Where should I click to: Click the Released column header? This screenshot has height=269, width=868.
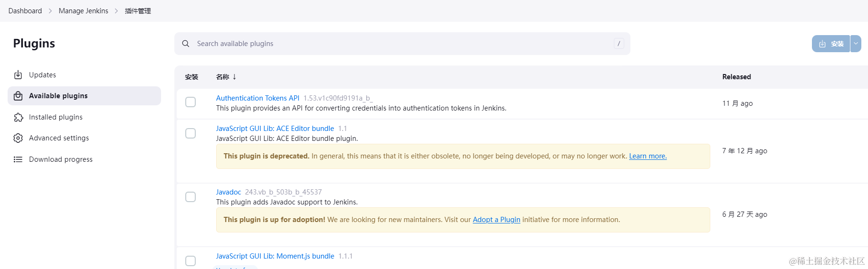pyautogui.click(x=736, y=77)
